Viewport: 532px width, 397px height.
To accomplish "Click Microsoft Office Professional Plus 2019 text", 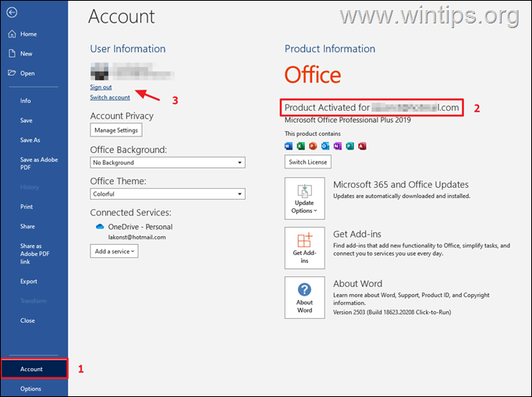I will (x=347, y=120).
